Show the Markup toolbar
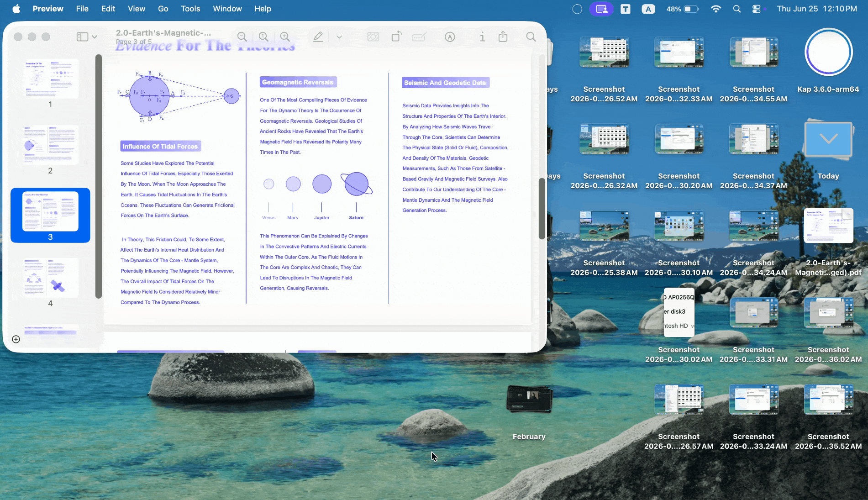The width and height of the screenshot is (868, 500). coord(450,37)
